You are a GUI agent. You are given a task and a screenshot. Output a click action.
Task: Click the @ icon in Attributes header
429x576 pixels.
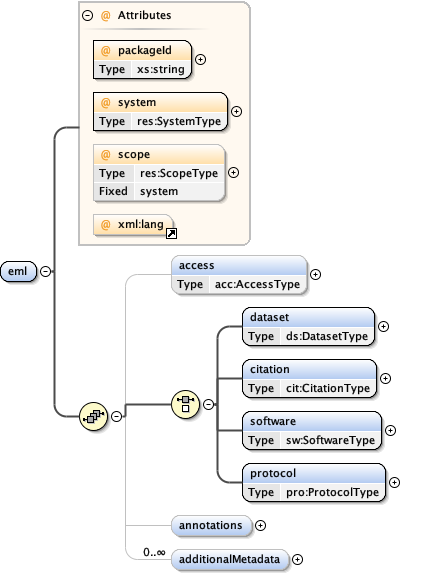(x=105, y=15)
